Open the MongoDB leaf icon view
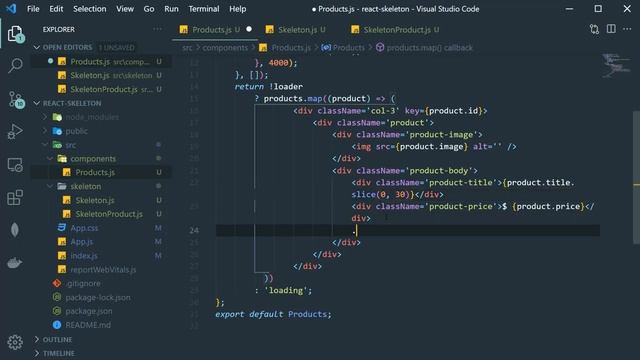 (x=15, y=230)
